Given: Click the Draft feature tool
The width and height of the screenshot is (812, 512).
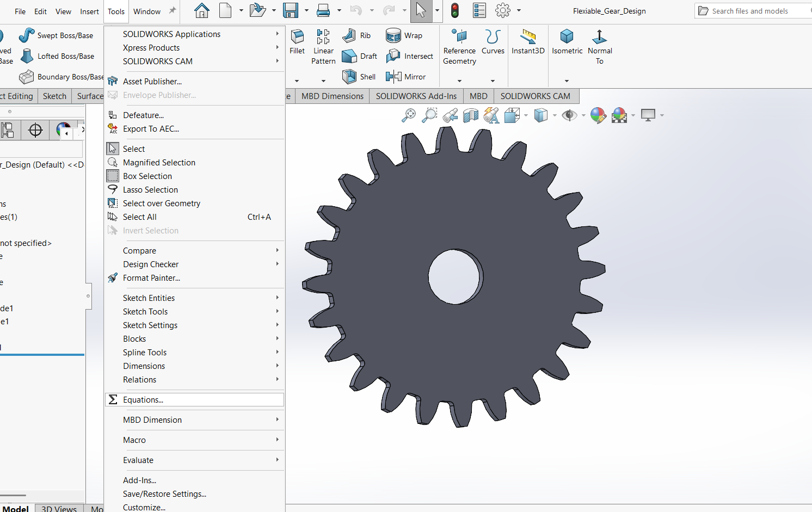Looking at the screenshot, I should pos(359,56).
